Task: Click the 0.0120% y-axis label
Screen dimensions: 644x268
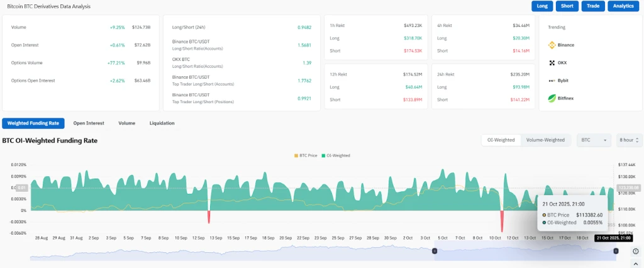Action: pos(19,164)
